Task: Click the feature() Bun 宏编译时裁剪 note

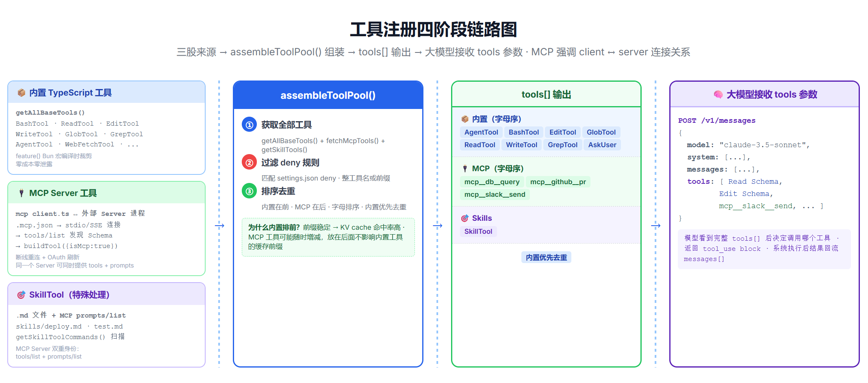Action: pyautogui.click(x=54, y=156)
